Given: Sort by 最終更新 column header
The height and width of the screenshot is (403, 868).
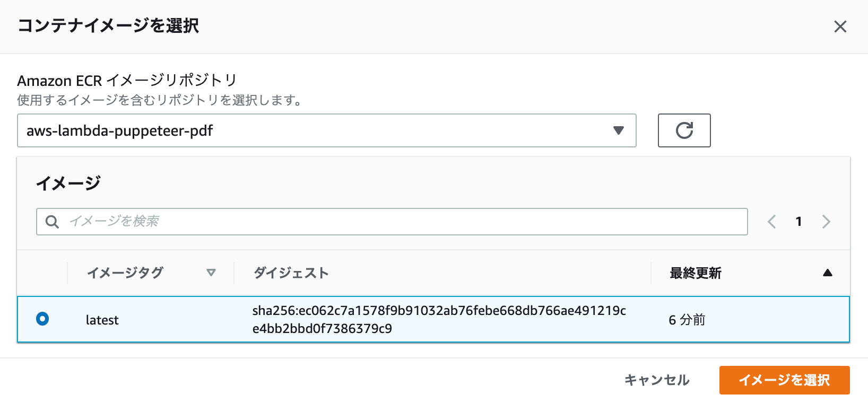Looking at the screenshot, I should tap(696, 273).
